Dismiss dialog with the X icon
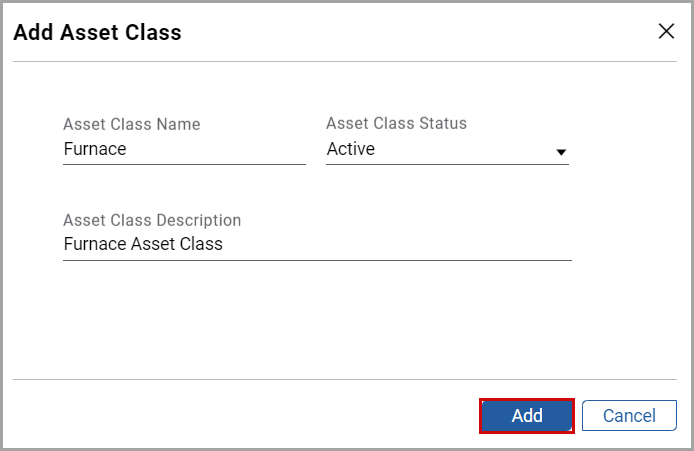 point(666,31)
